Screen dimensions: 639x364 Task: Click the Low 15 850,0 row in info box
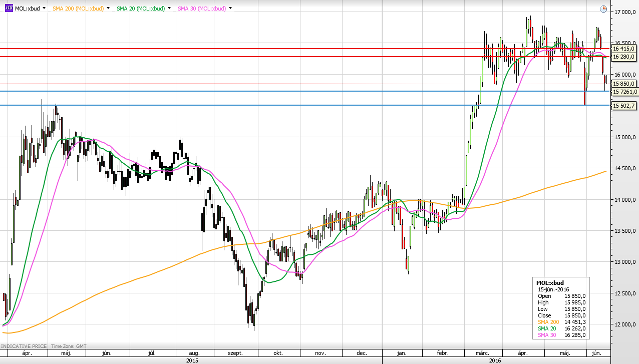[561, 309]
